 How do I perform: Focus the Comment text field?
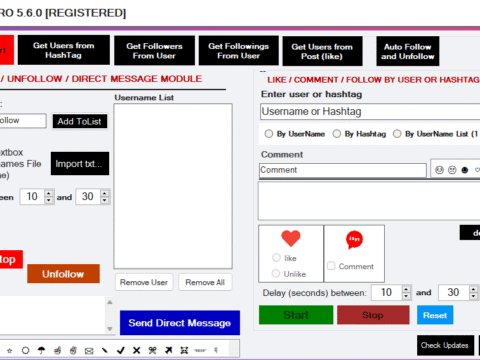343,170
